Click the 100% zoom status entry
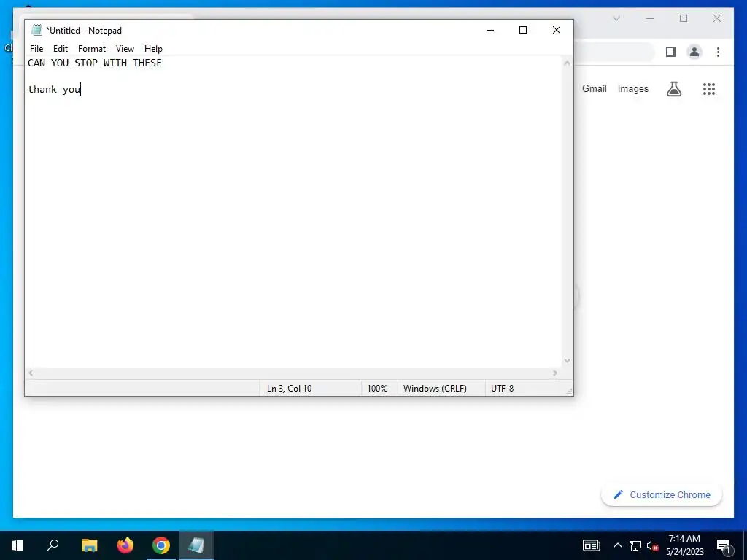Image resolution: width=747 pixels, height=560 pixels. tap(377, 389)
